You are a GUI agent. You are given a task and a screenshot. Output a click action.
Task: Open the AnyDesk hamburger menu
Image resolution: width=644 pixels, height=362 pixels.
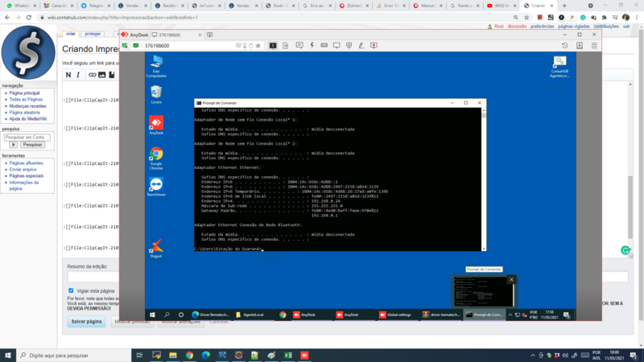pyautogui.click(x=594, y=46)
